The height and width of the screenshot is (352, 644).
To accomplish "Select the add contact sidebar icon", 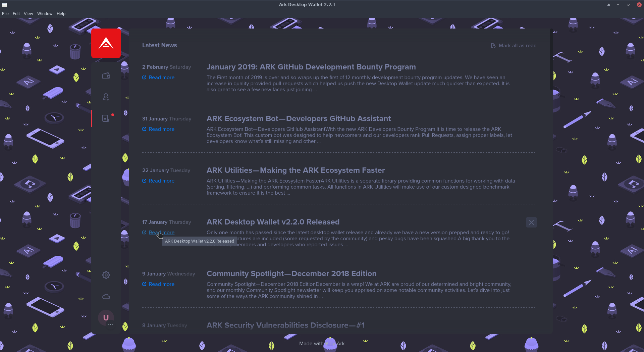I will (106, 97).
